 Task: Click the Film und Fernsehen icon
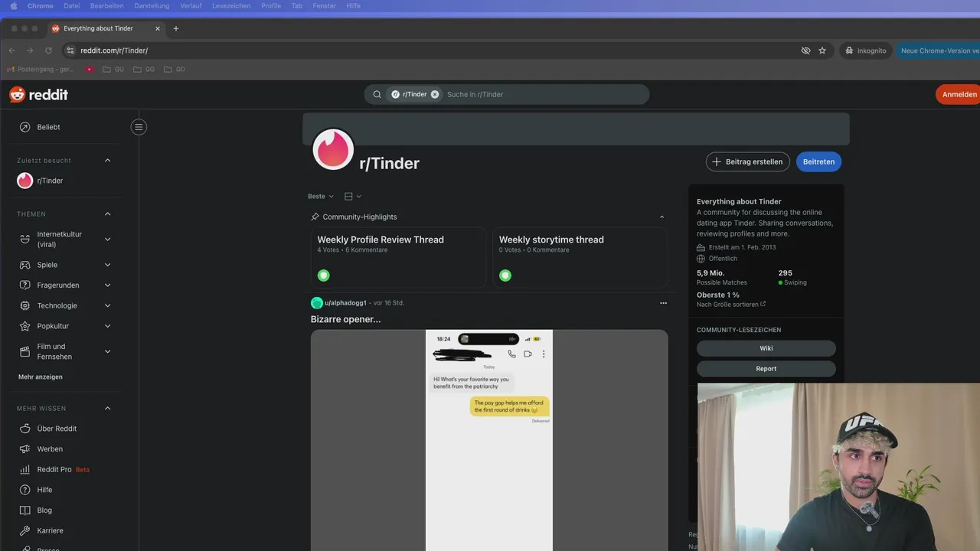coord(24,351)
